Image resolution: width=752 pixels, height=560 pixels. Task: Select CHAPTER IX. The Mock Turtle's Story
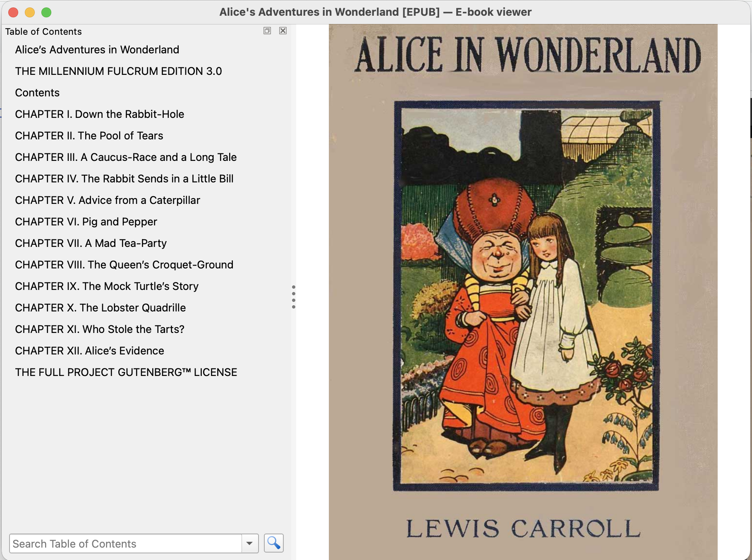(107, 286)
